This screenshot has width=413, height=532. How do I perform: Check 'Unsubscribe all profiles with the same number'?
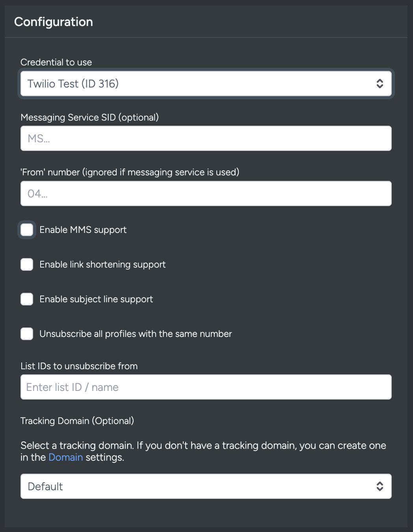tap(26, 334)
